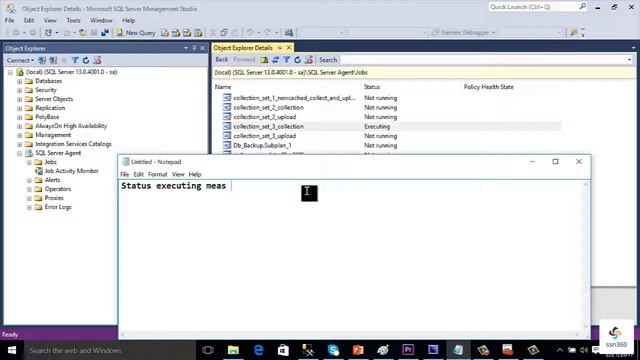The image size is (640, 360).
Task: Click the Connect Object Explorer icon
Action: tap(42, 60)
